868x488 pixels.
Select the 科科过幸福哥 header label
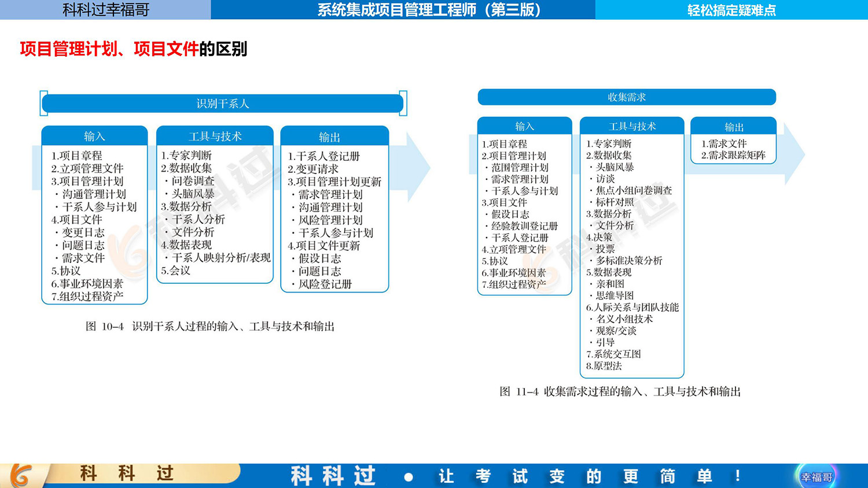[106, 10]
